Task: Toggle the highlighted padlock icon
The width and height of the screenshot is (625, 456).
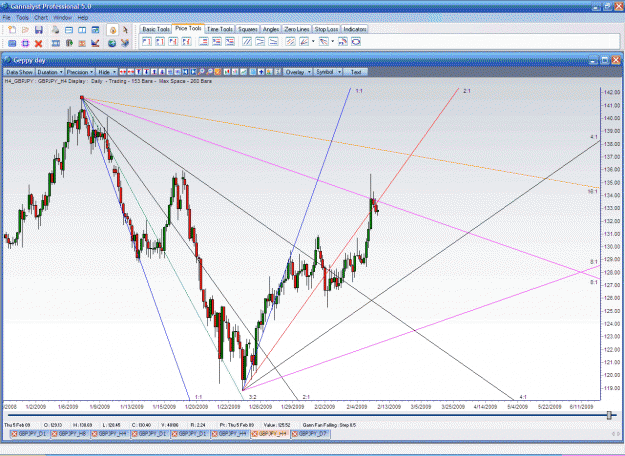Action: click(x=113, y=30)
